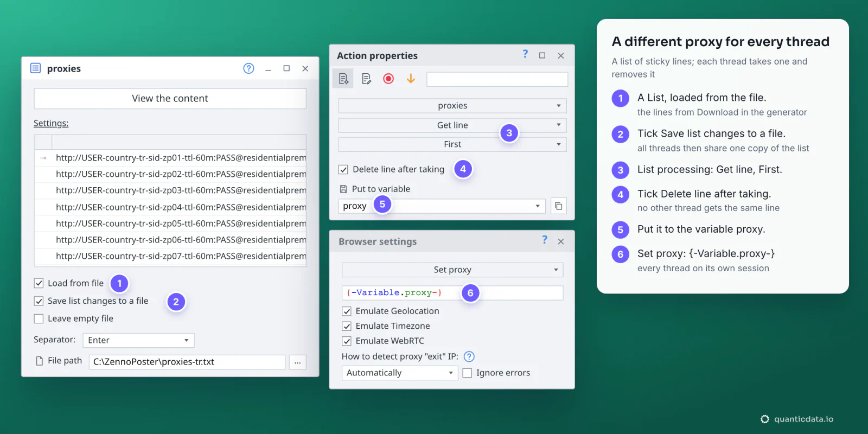This screenshot has height=434, width=868.
Task: Select the zp01 proxy line in the list
Action: [170, 158]
